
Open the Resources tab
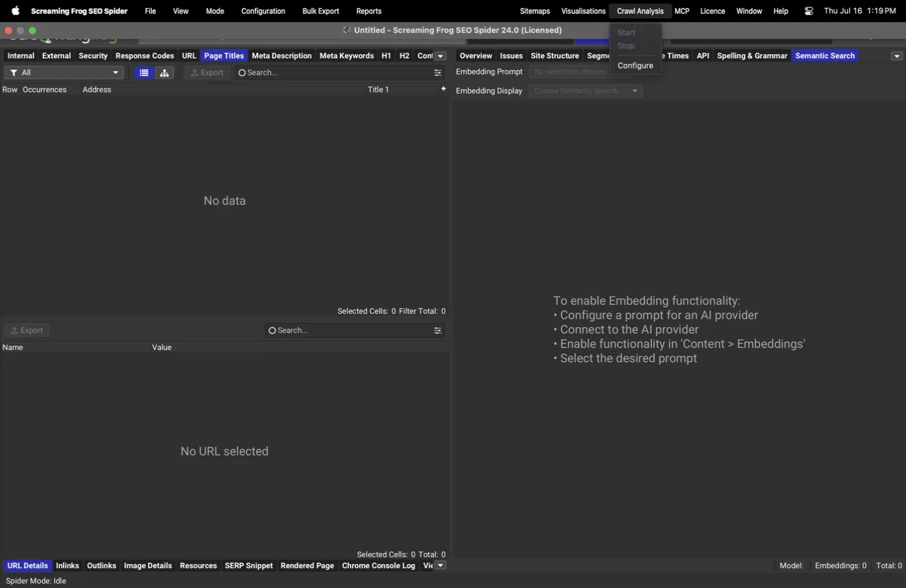tap(198, 566)
